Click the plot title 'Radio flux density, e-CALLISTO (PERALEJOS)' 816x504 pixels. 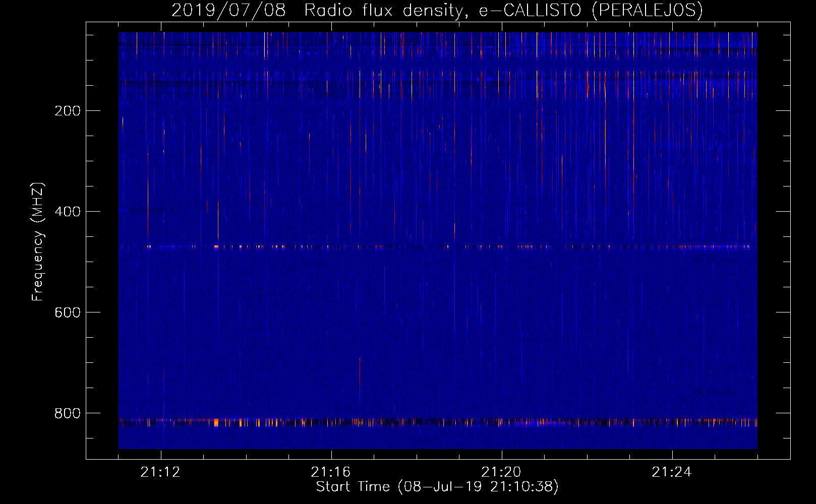tap(503, 10)
